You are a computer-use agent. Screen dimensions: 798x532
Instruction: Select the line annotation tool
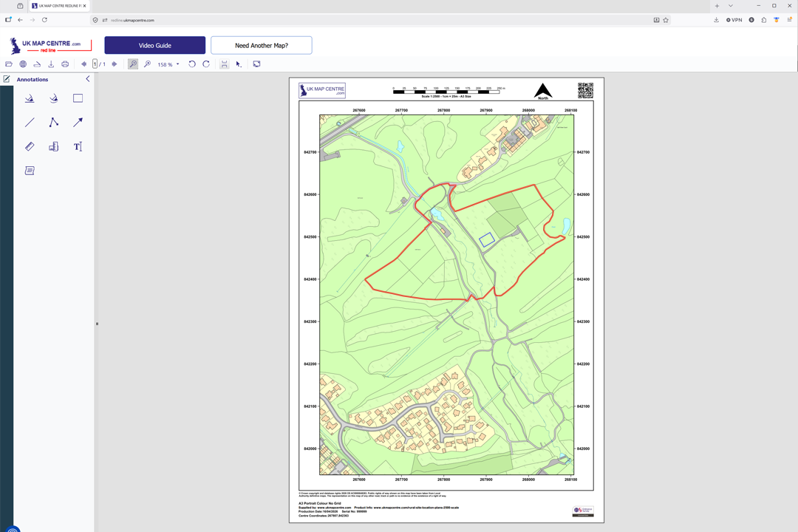[x=30, y=121]
